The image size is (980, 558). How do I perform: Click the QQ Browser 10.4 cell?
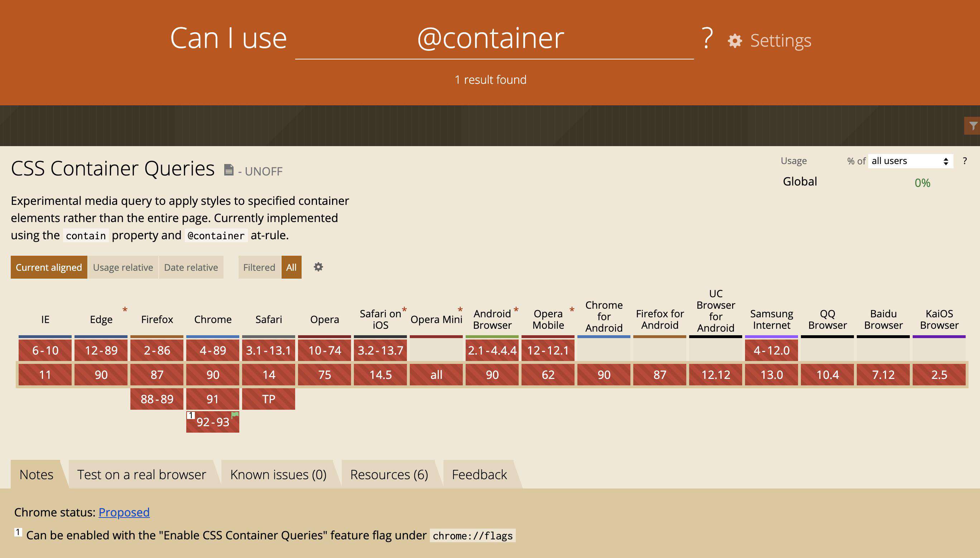[827, 374]
